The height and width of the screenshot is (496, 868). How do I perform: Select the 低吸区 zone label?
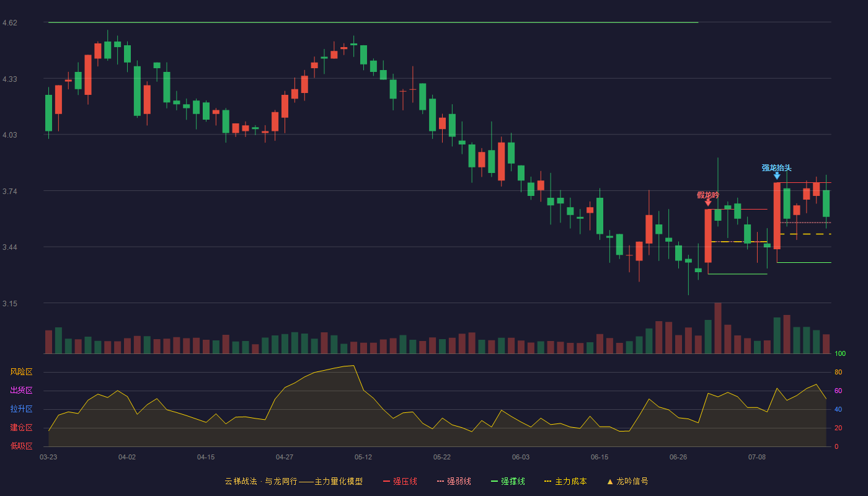[21, 446]
